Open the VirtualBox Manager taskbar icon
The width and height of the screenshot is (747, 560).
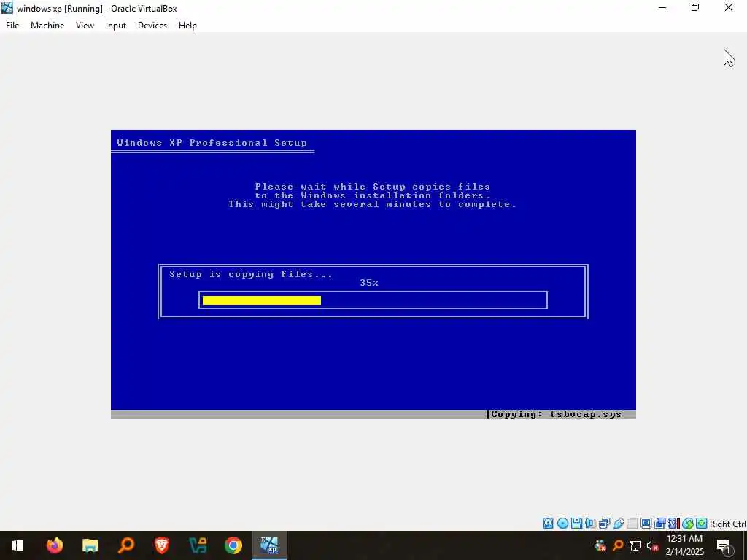coord(197,545)
